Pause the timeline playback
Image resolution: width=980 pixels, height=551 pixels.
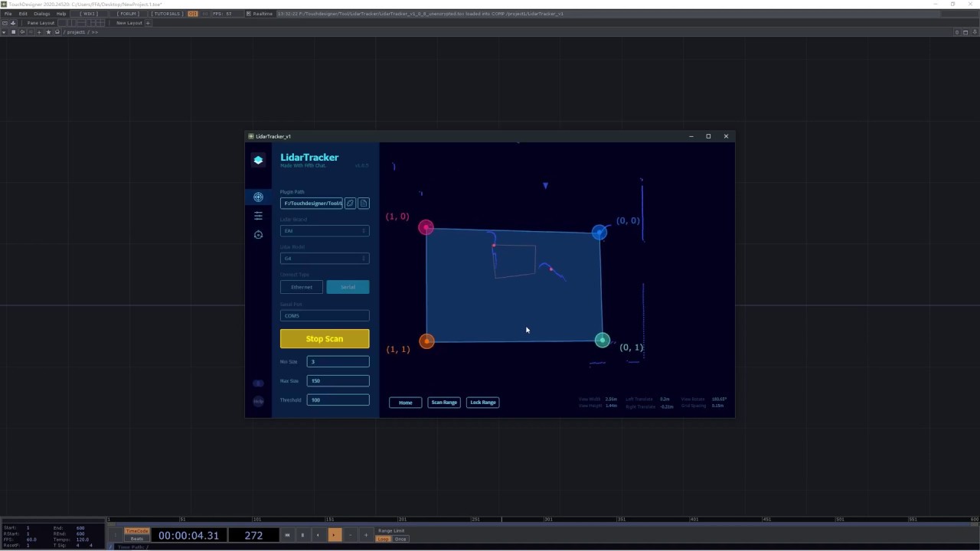click(302, 535)
